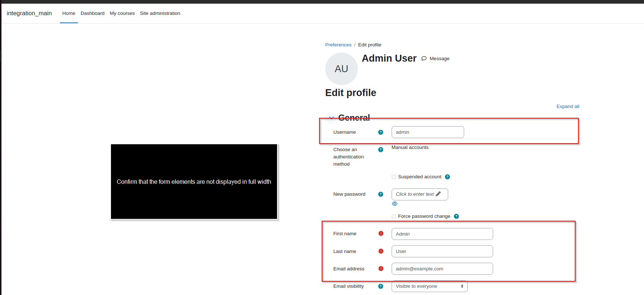
Task: Click the required icon for First name
Action: click(381, 233)
